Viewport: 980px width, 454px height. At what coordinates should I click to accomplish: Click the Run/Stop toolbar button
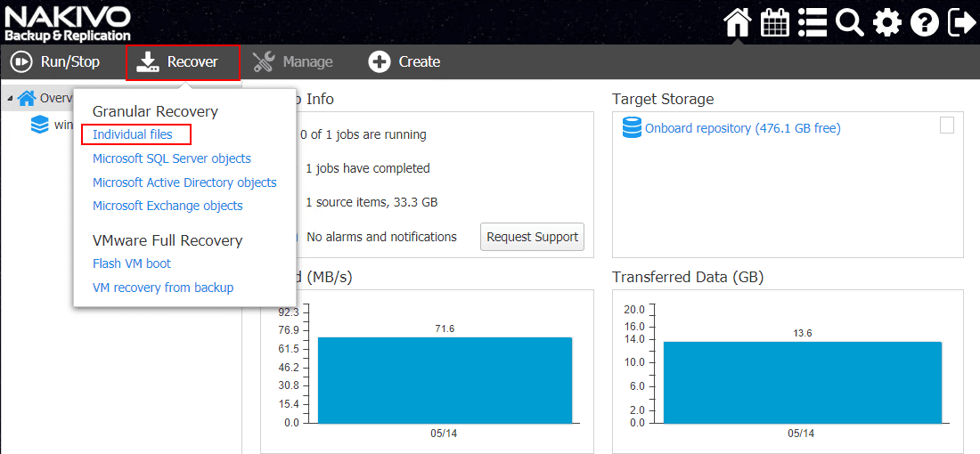click(x=55, y=62)
